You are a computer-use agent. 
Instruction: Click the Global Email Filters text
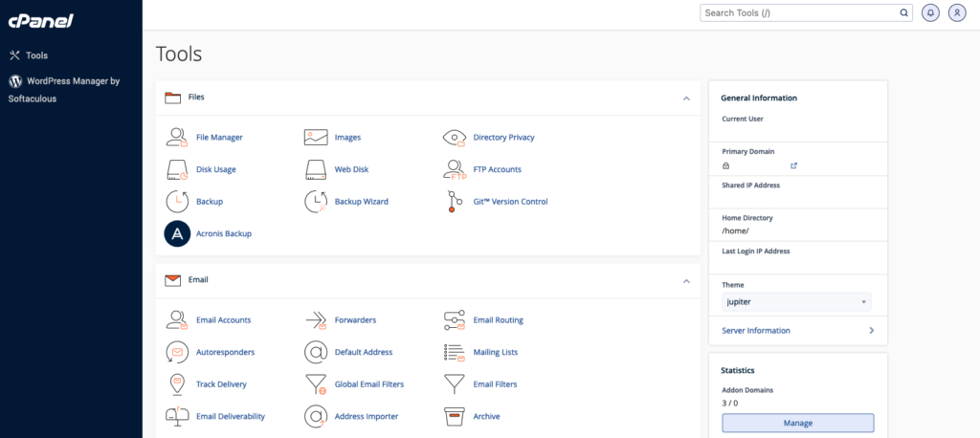[x=369, y=384]
